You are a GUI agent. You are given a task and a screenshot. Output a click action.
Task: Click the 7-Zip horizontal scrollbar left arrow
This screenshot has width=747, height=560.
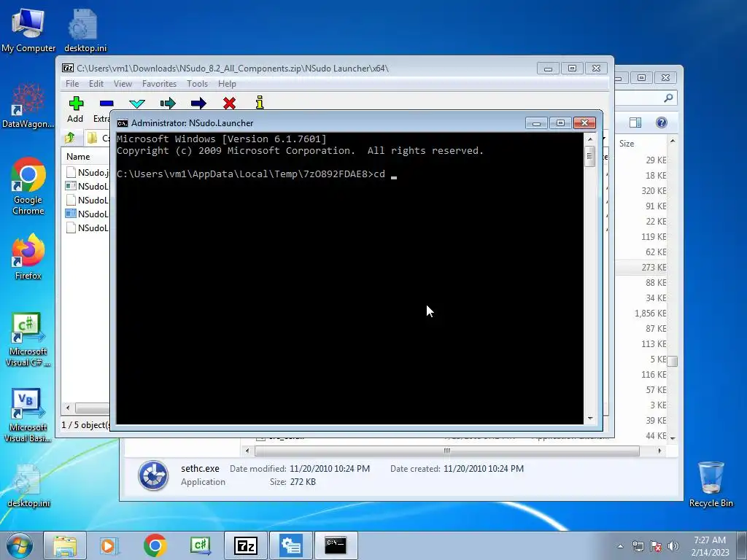68,408
